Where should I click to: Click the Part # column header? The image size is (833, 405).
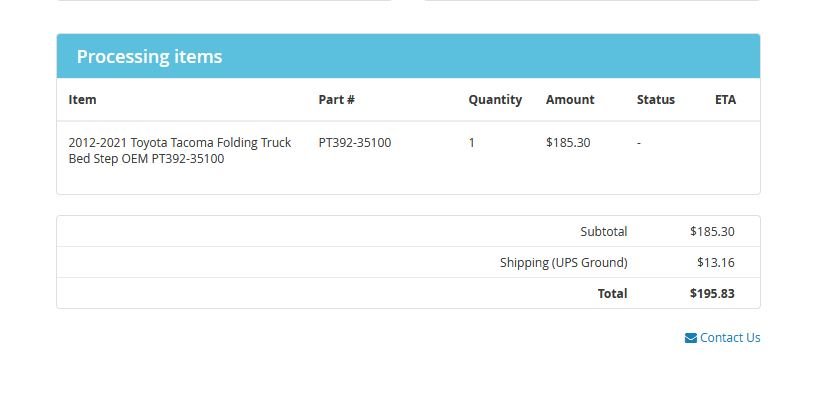coord(336,99)
